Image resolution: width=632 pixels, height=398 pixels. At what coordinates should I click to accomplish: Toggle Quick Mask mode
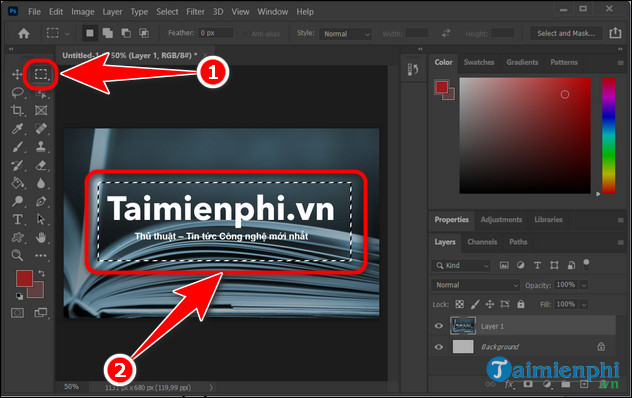pyautogui.click(x=17, y=313)
